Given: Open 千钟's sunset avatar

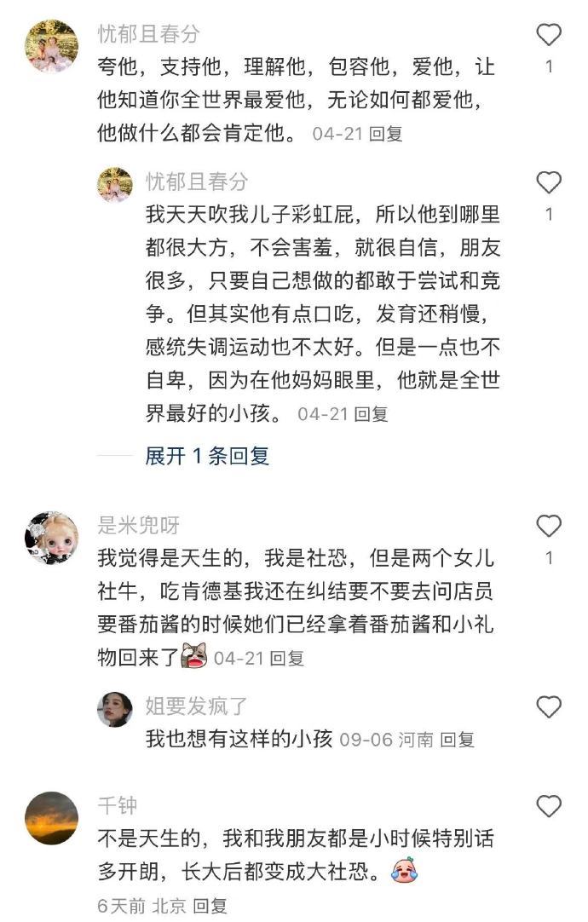Looking at the screenshot, I should (52, 818).
